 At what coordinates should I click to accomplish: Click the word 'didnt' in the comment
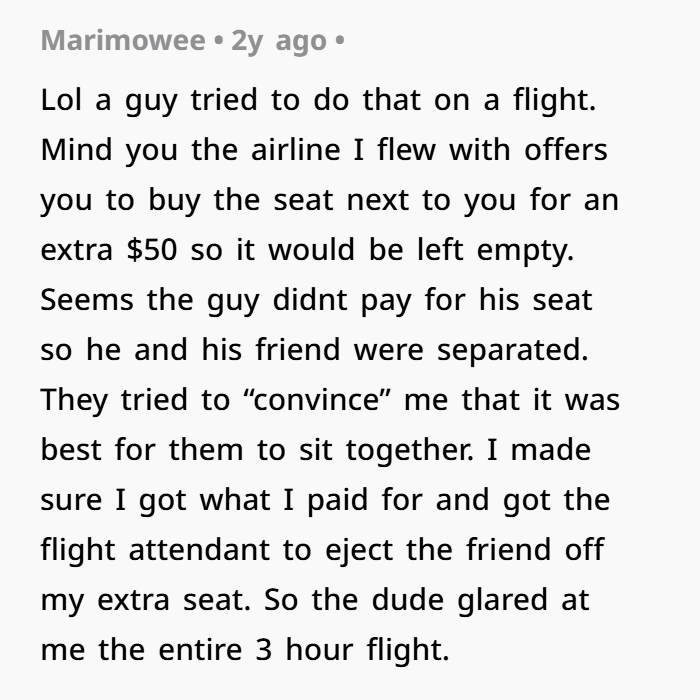coord(310,300)
